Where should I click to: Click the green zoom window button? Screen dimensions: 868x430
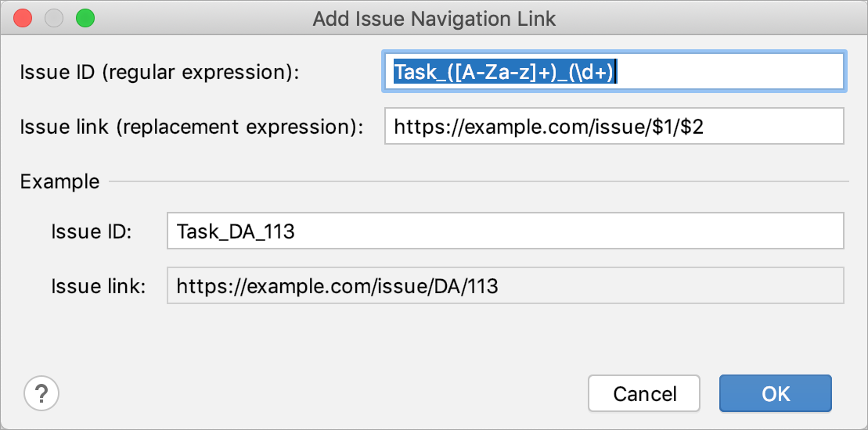point(85,18)
